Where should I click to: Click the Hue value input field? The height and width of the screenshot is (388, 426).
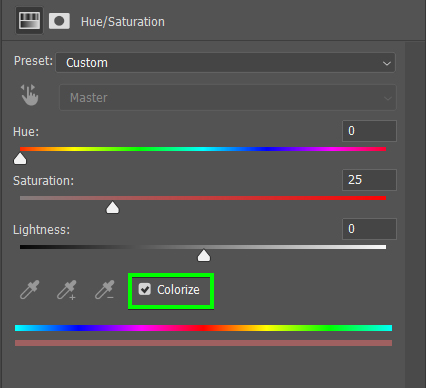(369, 131)
